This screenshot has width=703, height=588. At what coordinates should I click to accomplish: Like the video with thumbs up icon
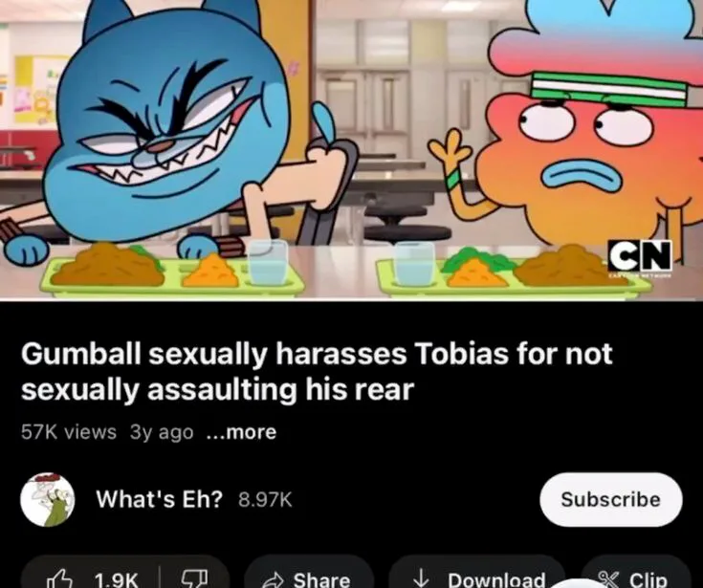coord(60,578)
